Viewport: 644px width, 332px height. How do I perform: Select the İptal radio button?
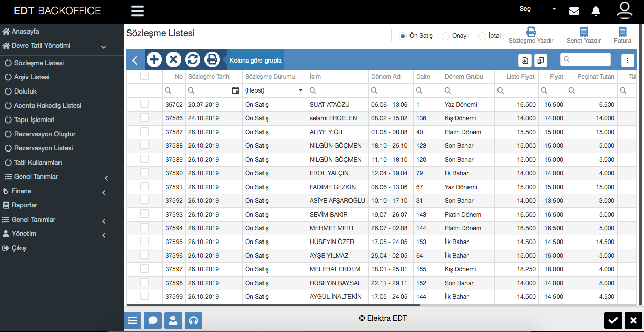482,36
